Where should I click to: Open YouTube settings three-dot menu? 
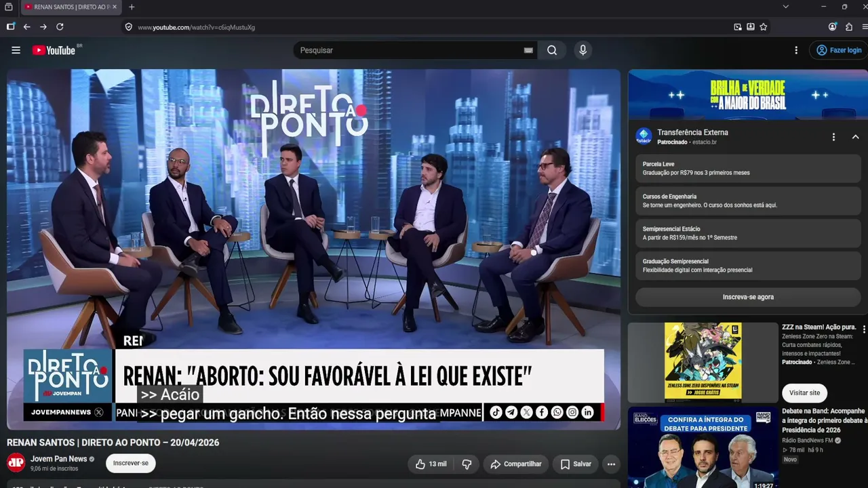coord(796,50)
